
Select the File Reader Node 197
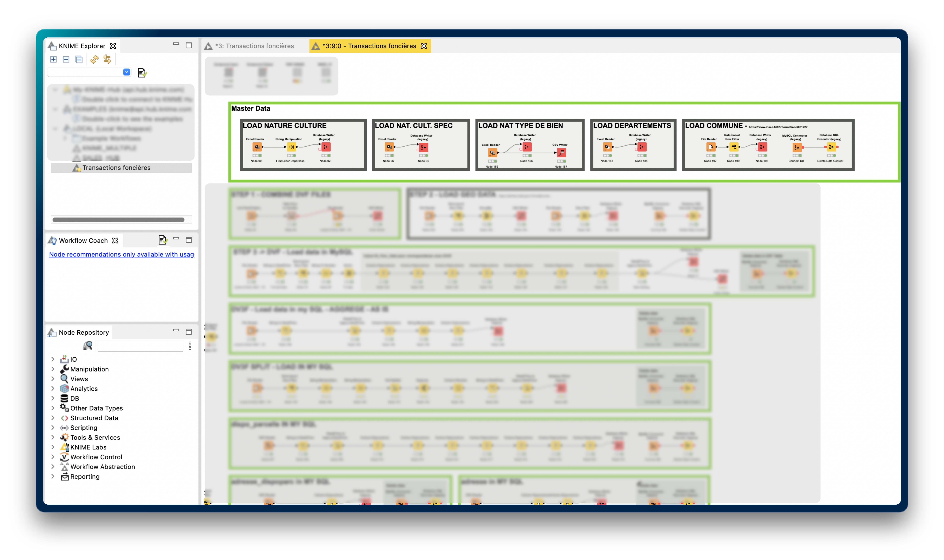711,147
